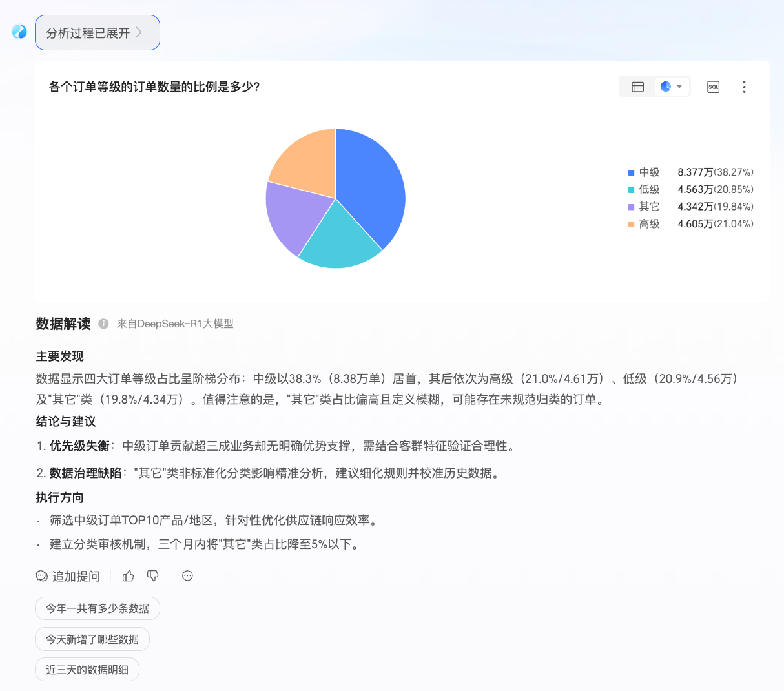Click the question title 各个订单等级的订单数量的比例是多少?
784x691 pixels.
click(154, 87)
